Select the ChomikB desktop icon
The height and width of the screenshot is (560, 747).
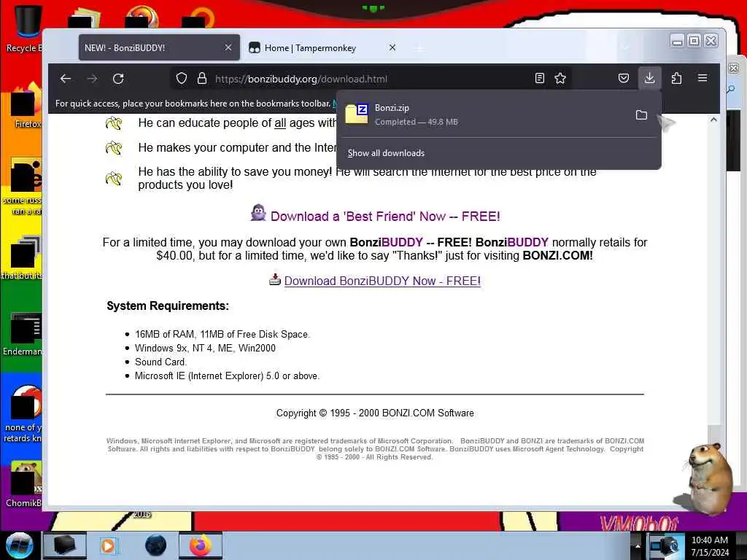pyautogui.click(x=24, y=483)
